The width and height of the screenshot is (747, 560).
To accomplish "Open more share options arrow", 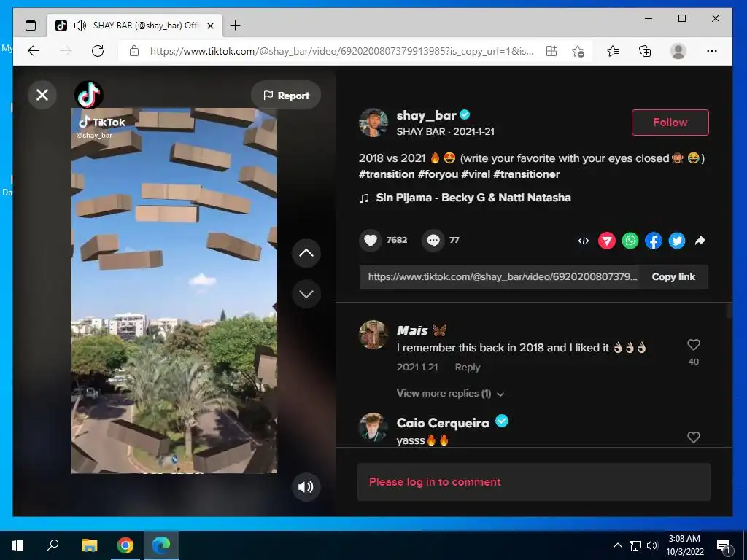I will pyautogui.click(x=700, y=241).
